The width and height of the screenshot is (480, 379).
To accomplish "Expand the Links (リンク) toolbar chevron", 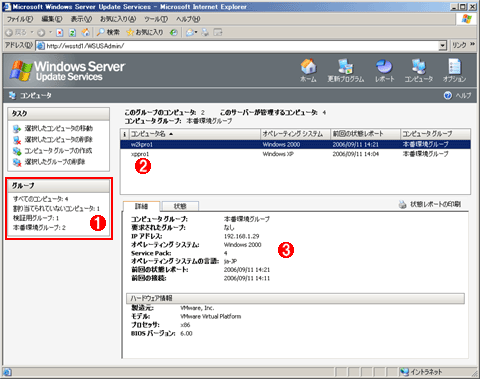I will [472, 44].
